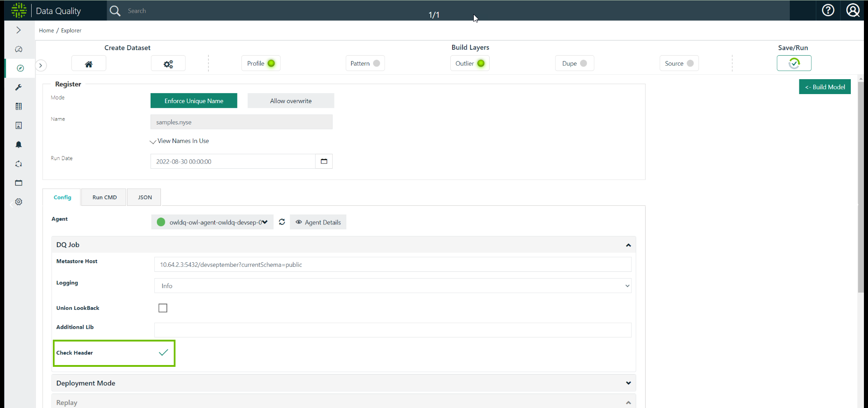The height and width of the screenshot is (408, 868).
Task: Switch to the Run CMD tab
Action: coord(104,197)
